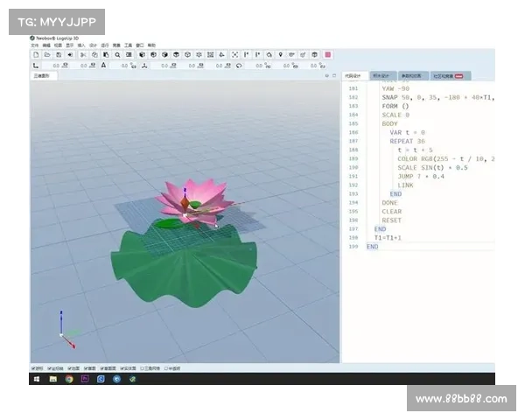Click the list panel icon after the magnifier

click(129, 54)
